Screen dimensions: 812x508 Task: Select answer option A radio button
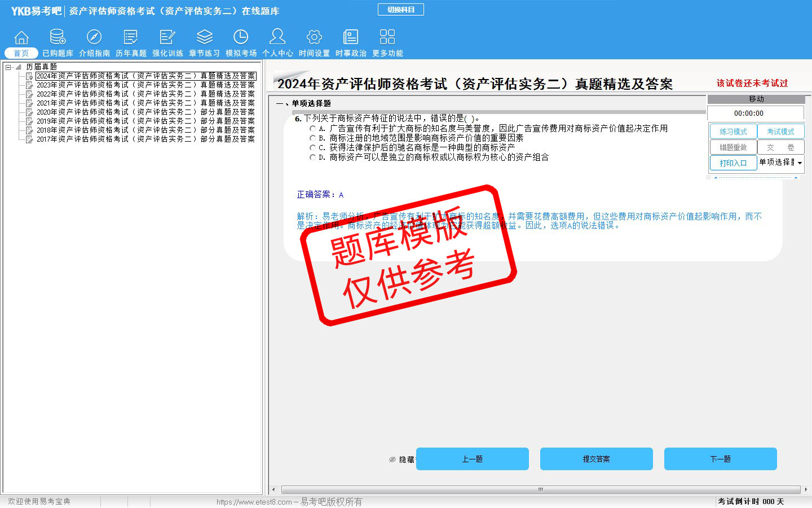coord(312,129)
